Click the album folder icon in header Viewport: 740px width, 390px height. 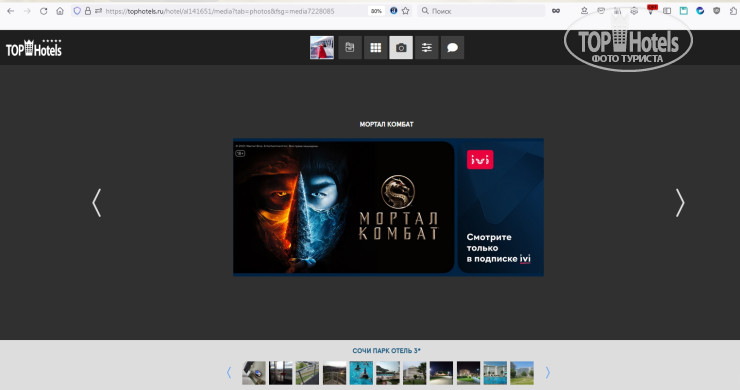click(x=350, y=48)
